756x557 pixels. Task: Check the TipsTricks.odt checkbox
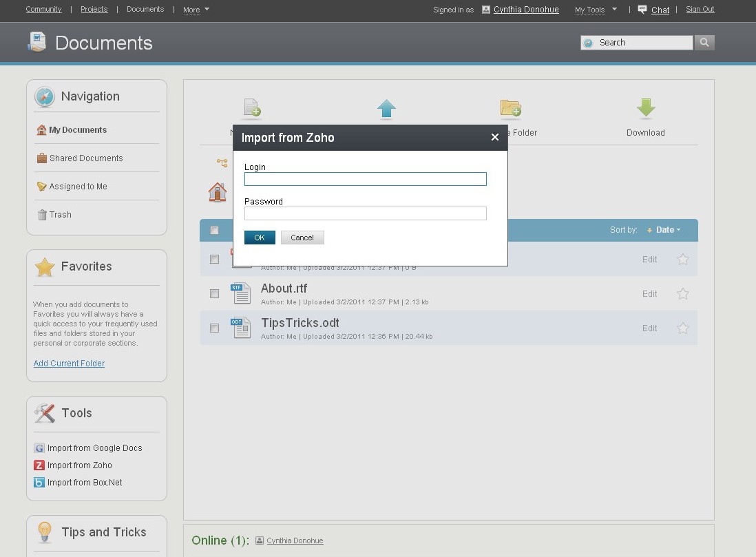tap(214, 328)
